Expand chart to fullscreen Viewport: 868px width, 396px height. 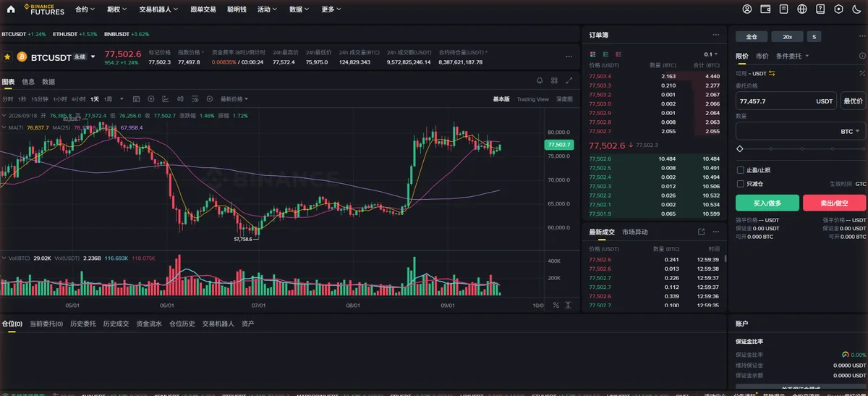point(569,81)
